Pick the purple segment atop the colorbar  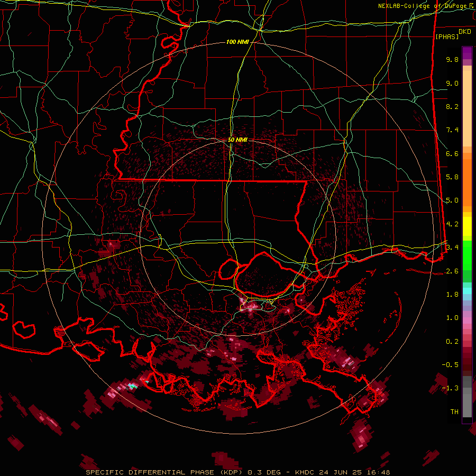(x=467, y=53)
